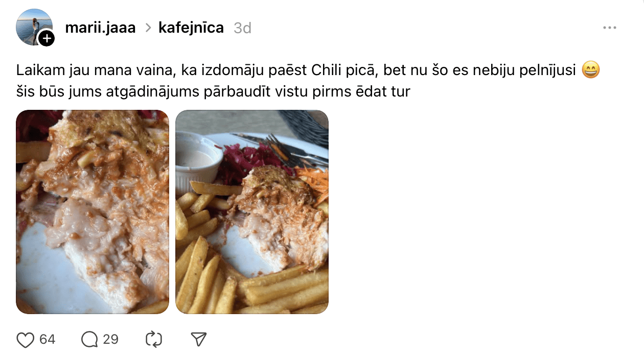View the 29 replies count

110,340
